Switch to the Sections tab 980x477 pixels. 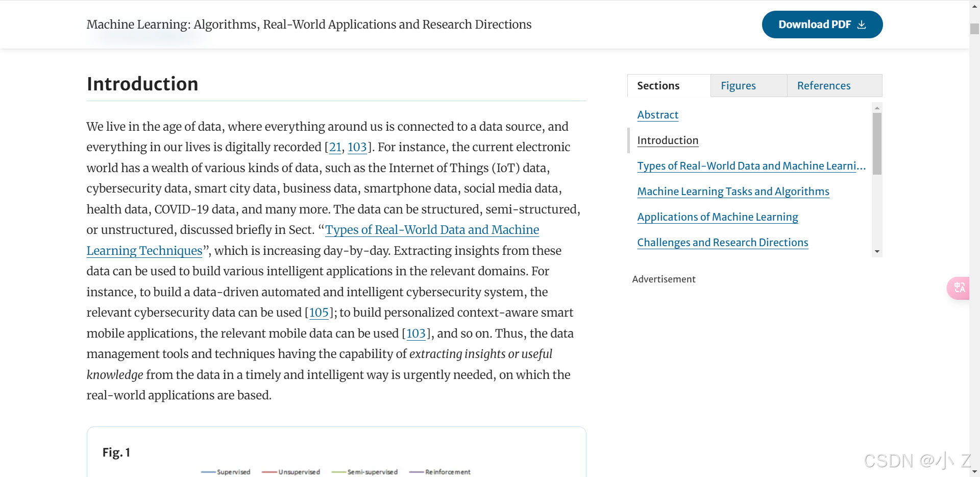pos(669,86)
